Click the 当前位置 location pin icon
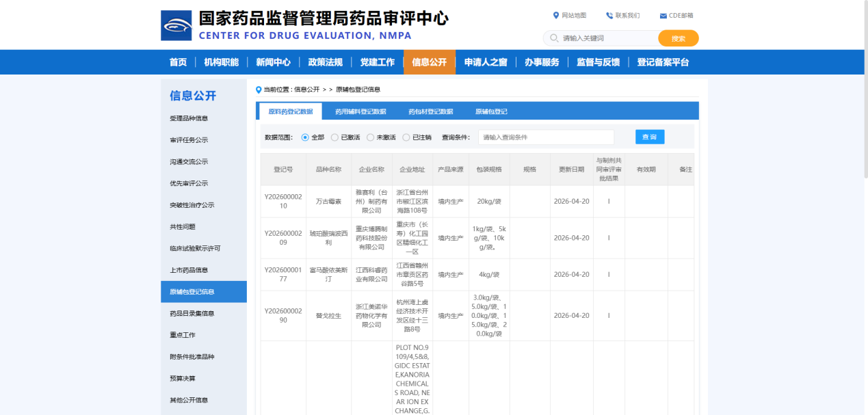 point(258,90)
